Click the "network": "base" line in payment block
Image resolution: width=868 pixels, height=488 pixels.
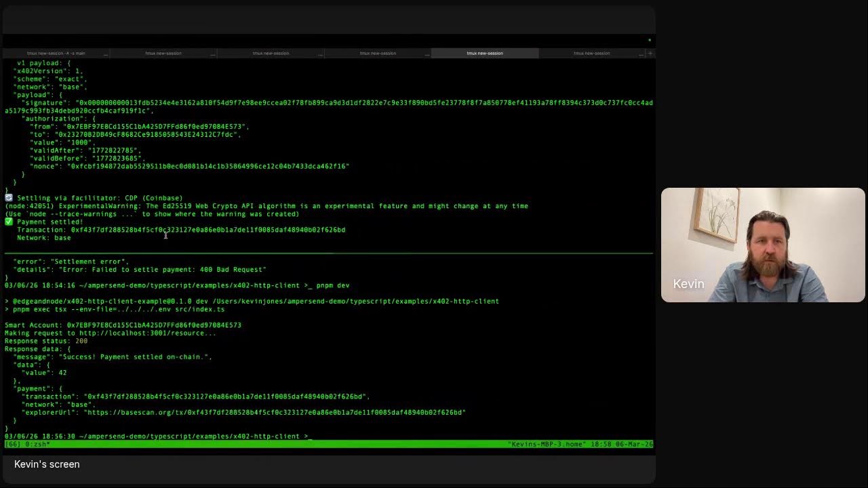point(59,405)
